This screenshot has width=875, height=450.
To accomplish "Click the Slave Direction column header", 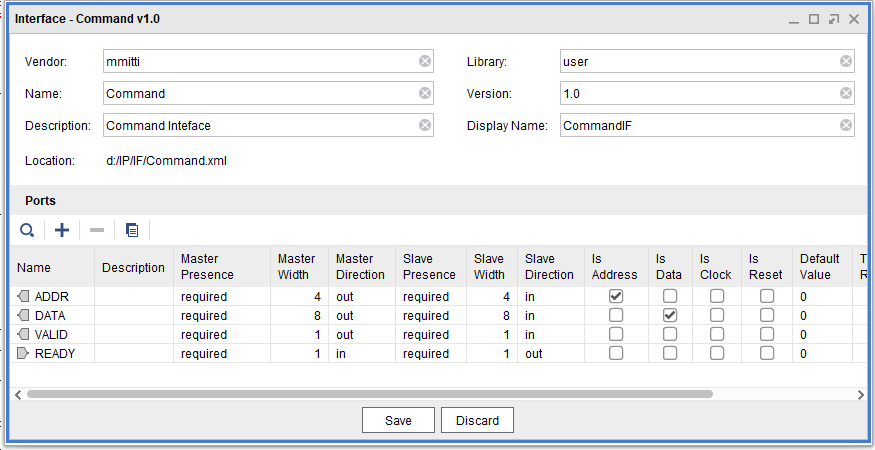I will [x=551, y=267].
